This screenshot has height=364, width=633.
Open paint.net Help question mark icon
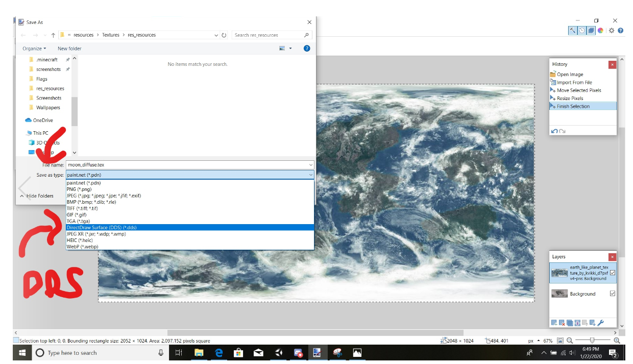pyautogui.click(x=620, y=31)
